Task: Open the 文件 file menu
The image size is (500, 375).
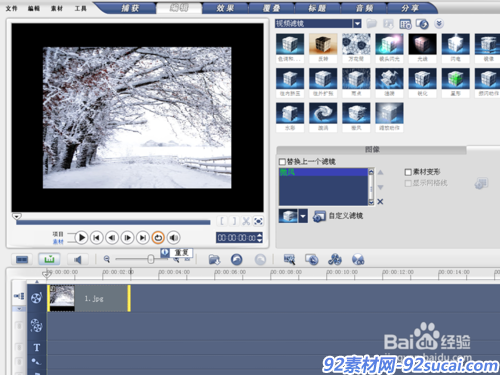Action: (11, 9)
